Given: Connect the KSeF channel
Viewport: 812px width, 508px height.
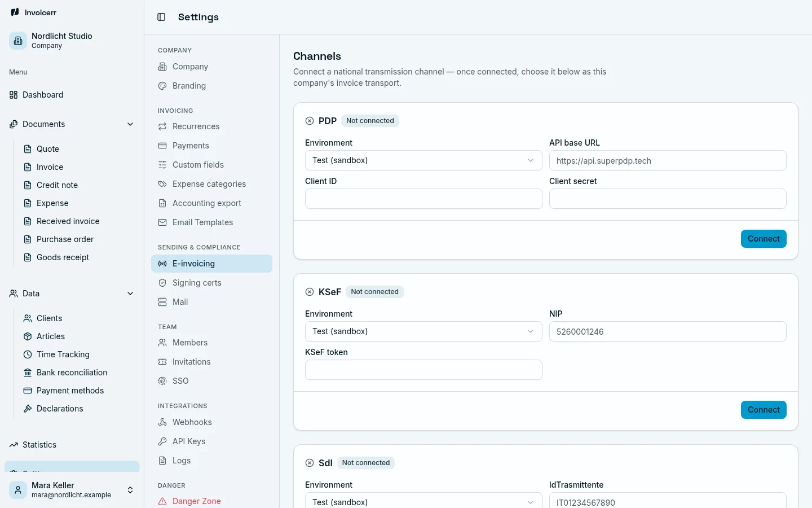Looking at the screenshot, I should 764,410.
